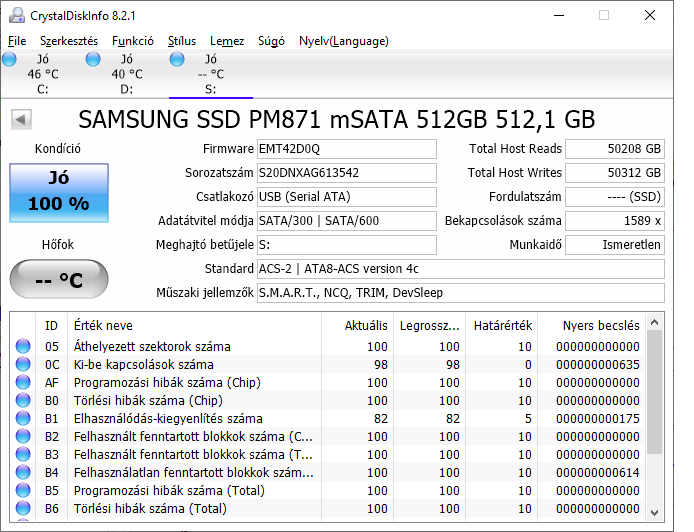Image resolution: width=694 pixels, height=532 pixels.
Task: Click status icon of attribute B3
Action: click(x=23, y=454)
